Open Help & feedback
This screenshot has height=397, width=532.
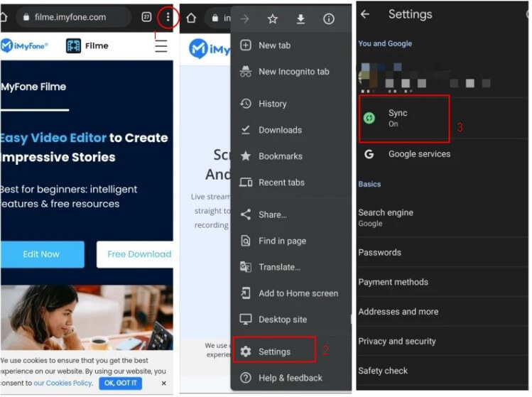[x=291, y=378]
